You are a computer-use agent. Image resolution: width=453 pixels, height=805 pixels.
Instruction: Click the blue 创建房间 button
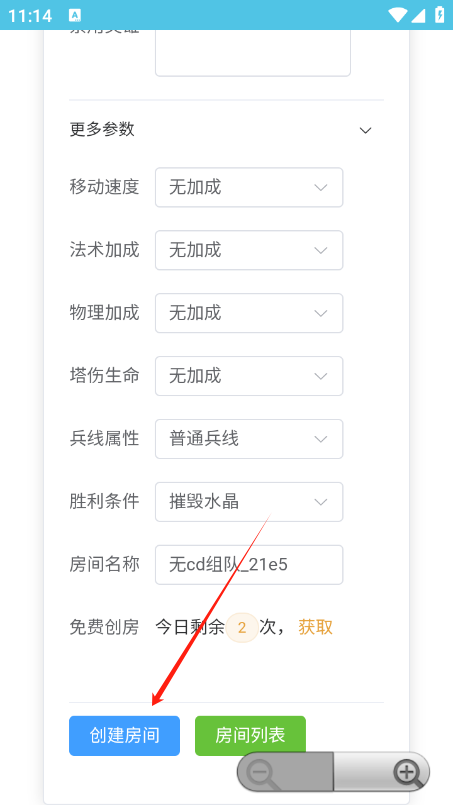coord(124,736)
